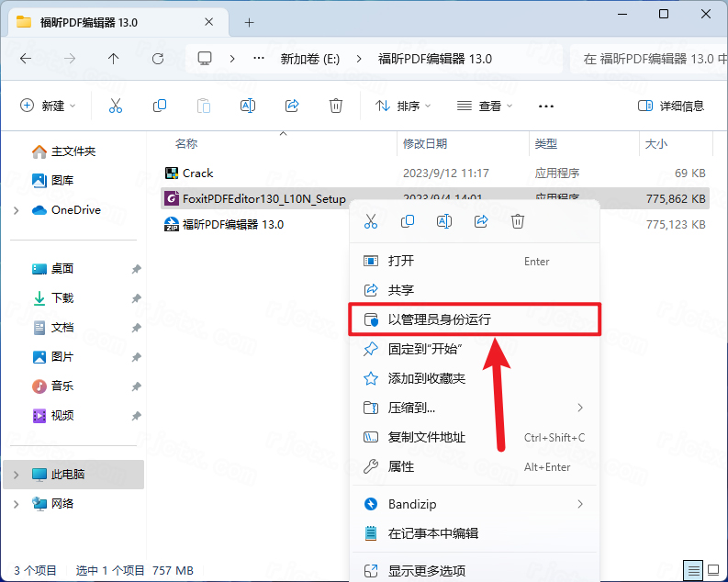This screenshot has width=728, height=582.
Task: Click the Rename icon in the context menu
Action: click(444, 221)
